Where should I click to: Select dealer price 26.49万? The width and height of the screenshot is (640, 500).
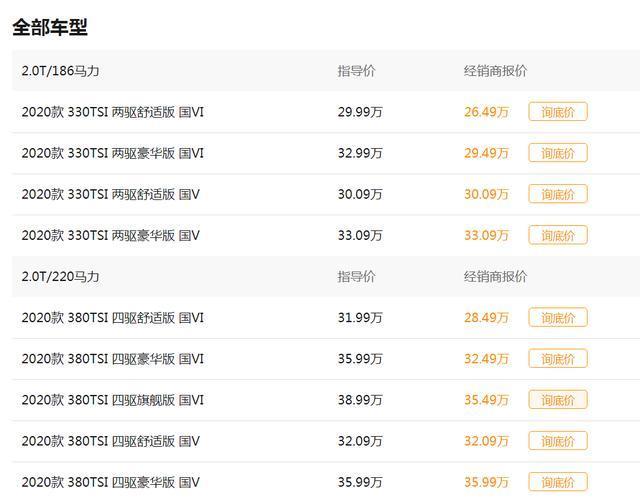[486, 112]
